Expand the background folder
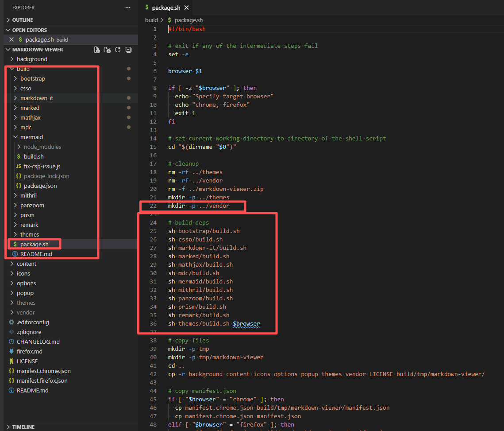This screenshot has width=504, height=431. [71, 59]
